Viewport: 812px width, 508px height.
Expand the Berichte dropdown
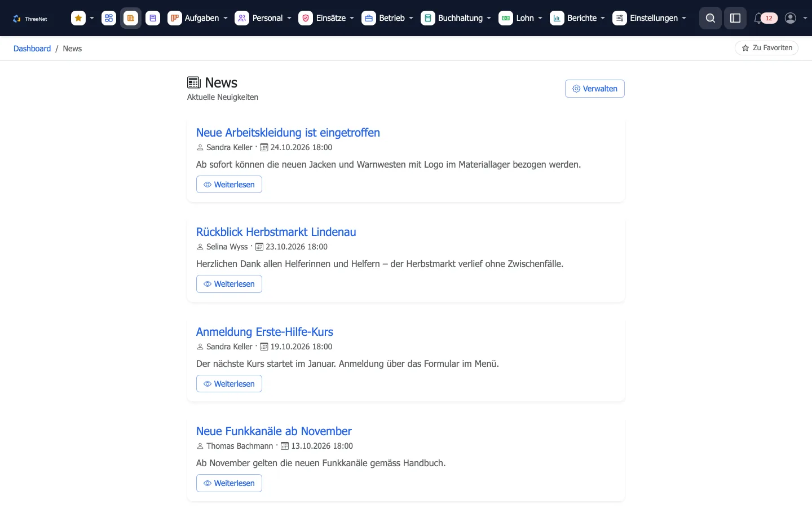[x=602, y=18]
